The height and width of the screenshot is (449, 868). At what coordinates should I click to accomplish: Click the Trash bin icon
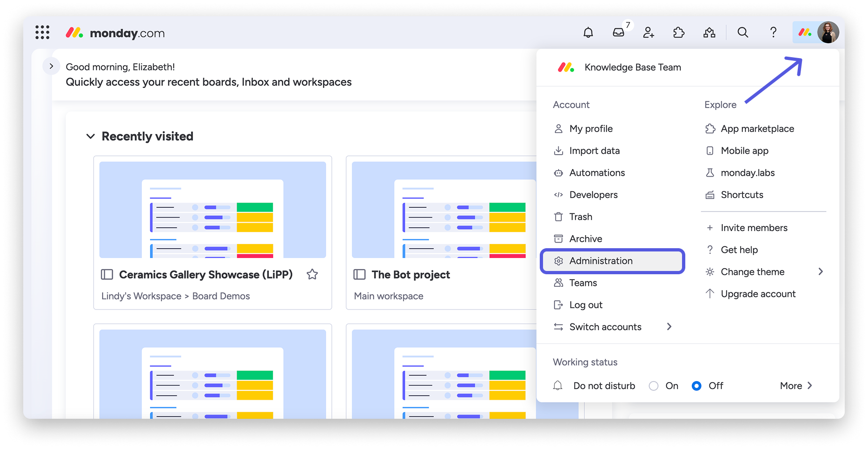558,217
